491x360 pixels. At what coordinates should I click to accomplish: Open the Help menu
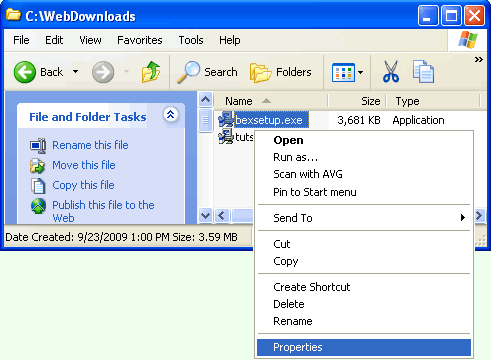click(x=230, y=40)
